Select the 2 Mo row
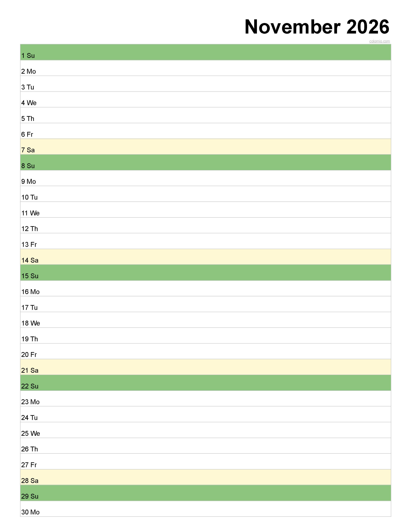 (x=205, y=68)
